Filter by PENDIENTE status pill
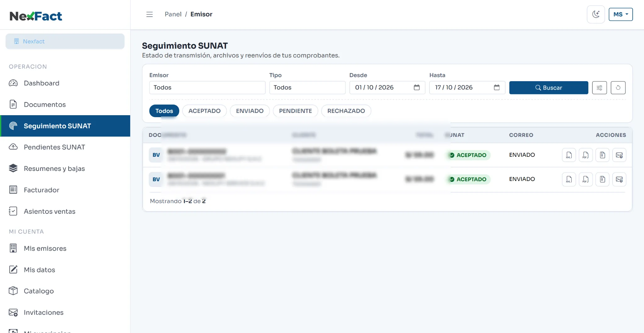 [295, 111]
